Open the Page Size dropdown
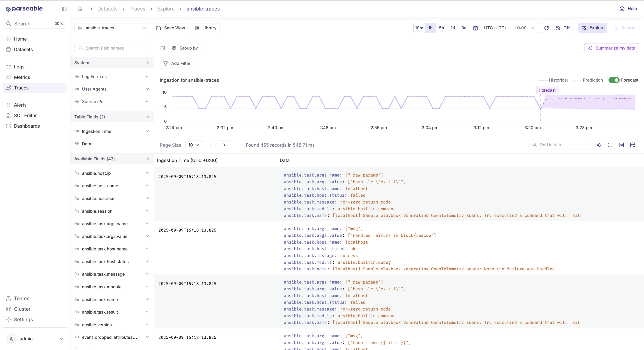This screenshot has width=644, height=350. pos(194,145)
